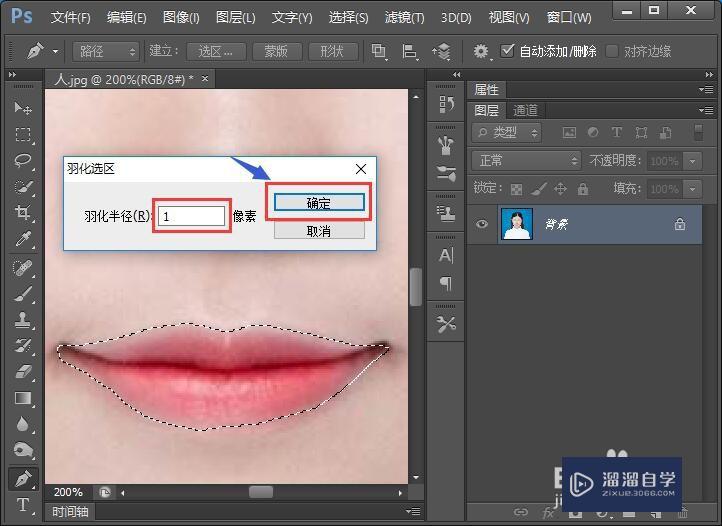Open the 滤镜(T) menu
This screenshot has height=526, width=722.
[404, 18]
